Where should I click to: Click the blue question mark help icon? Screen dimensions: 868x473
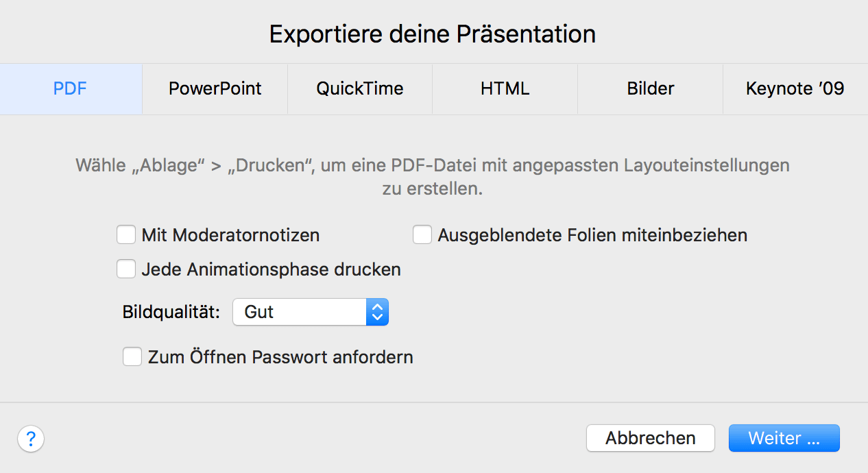[31, 438]
